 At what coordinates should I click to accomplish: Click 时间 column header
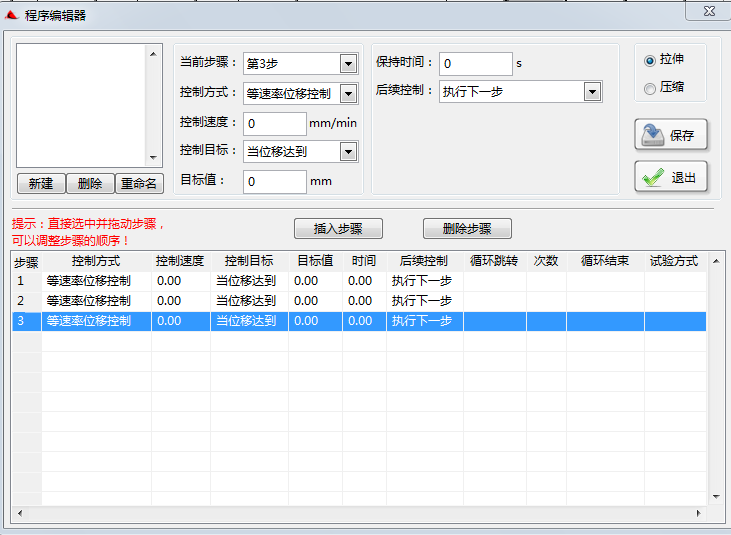[x=365, y=261]
